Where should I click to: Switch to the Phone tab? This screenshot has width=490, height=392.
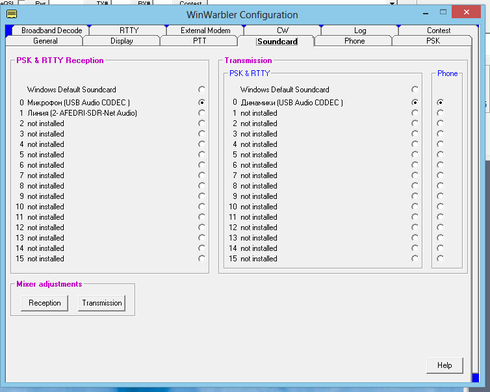coord(354,41)
